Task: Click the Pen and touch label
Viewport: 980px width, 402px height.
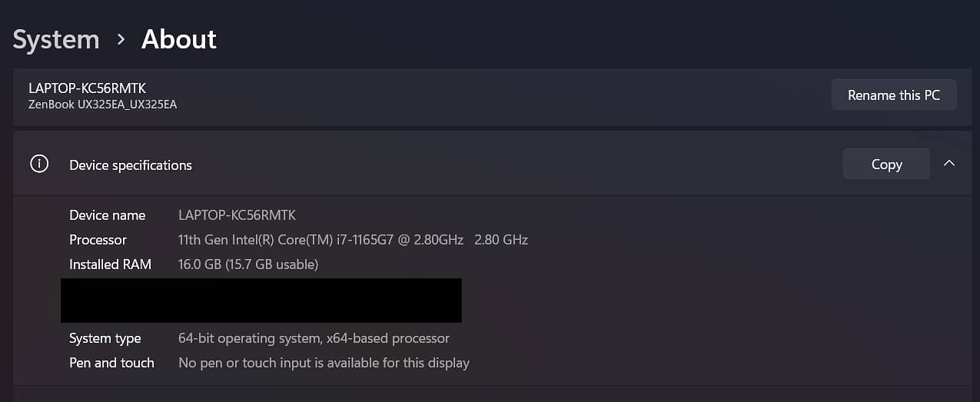Action: [111, 363]
